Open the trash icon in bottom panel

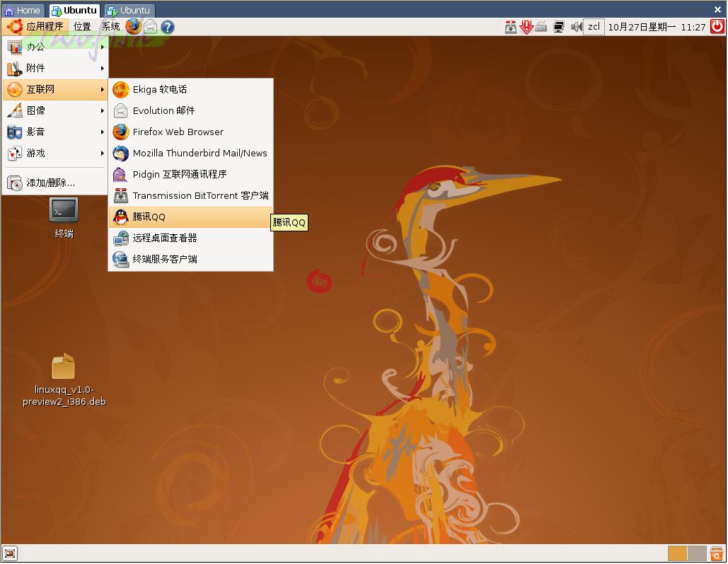pos(717,553)
